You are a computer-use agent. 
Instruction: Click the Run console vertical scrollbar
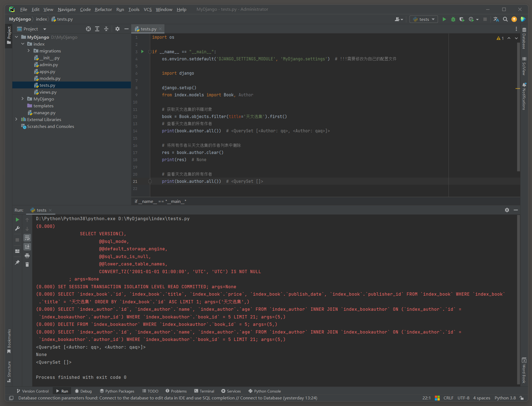click(518, 299)
